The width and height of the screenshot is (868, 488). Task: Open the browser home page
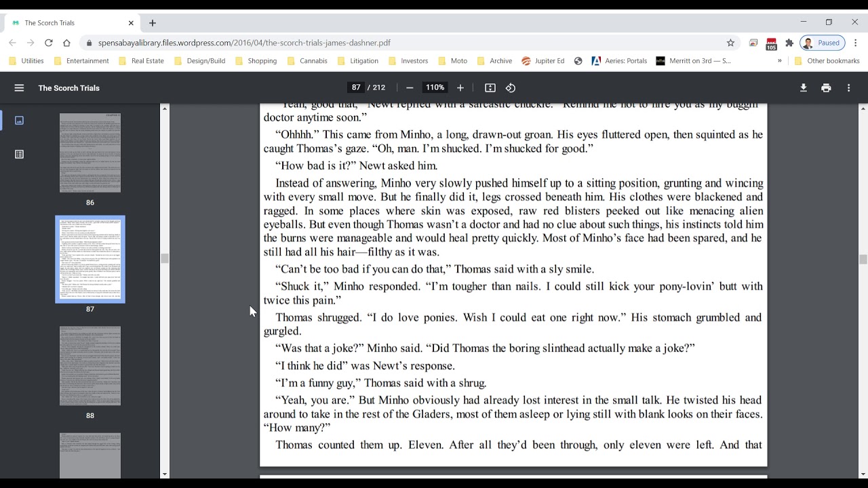pyautogui.click(x=66, y=43)
